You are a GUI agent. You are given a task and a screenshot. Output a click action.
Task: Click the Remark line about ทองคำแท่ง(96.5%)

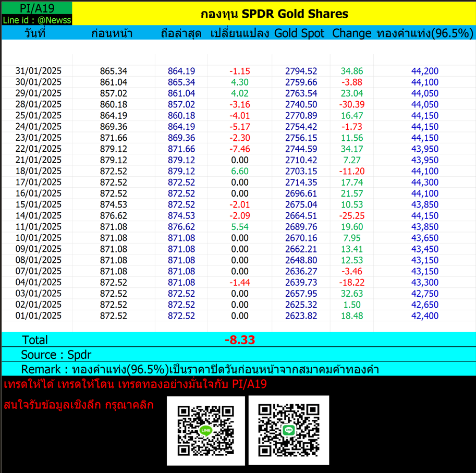point(200,369)
